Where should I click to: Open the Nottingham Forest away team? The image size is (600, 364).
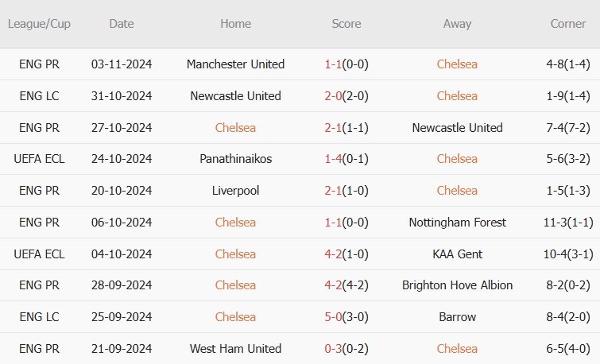[457, 223]
